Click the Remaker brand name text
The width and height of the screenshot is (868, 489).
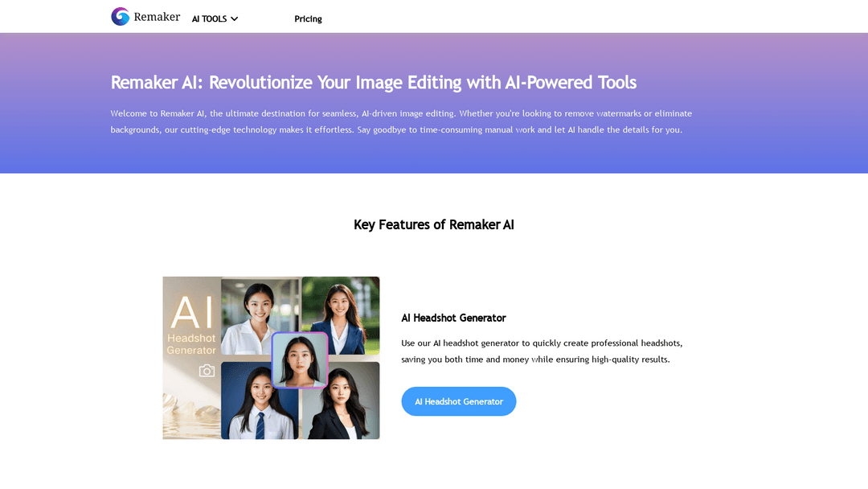[x=157, y=17]
